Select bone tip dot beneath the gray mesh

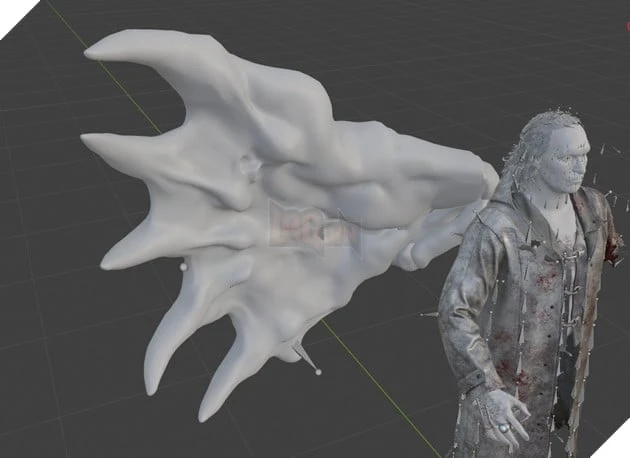point(318,372)
